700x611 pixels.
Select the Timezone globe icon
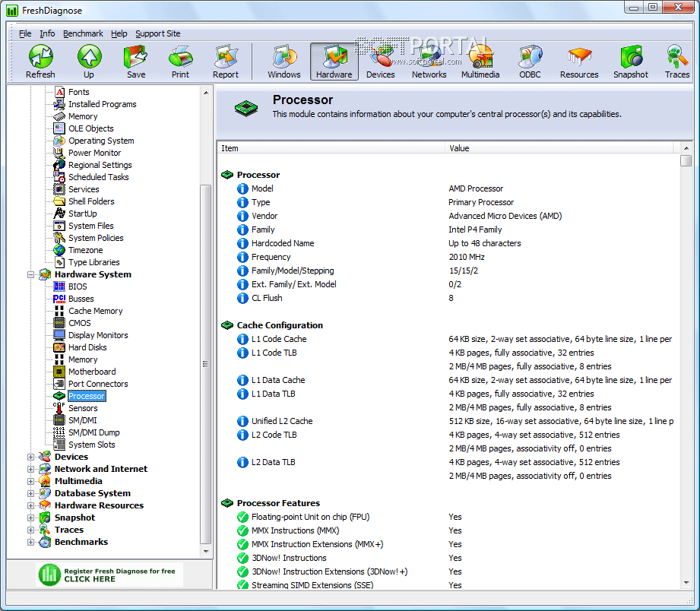coord(59,250)
